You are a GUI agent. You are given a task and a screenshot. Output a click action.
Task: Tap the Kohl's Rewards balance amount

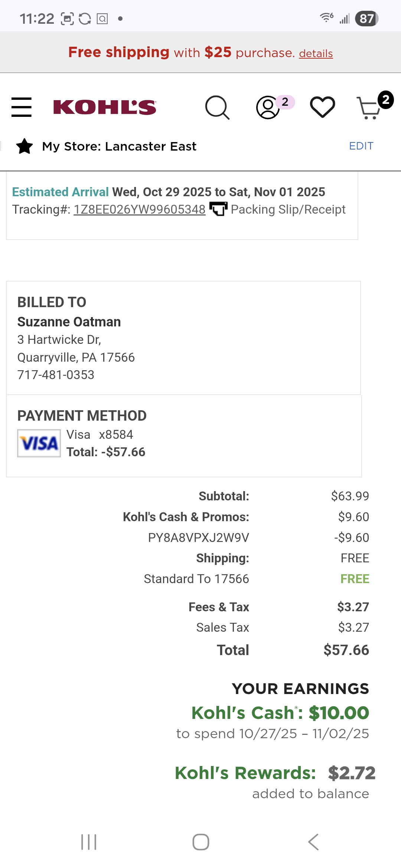352,773
